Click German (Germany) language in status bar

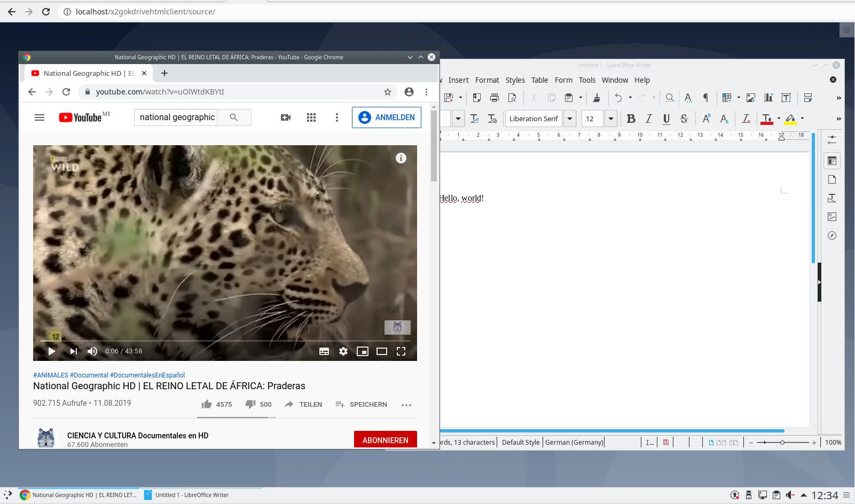pyautogui.click(x=574, y=442)
